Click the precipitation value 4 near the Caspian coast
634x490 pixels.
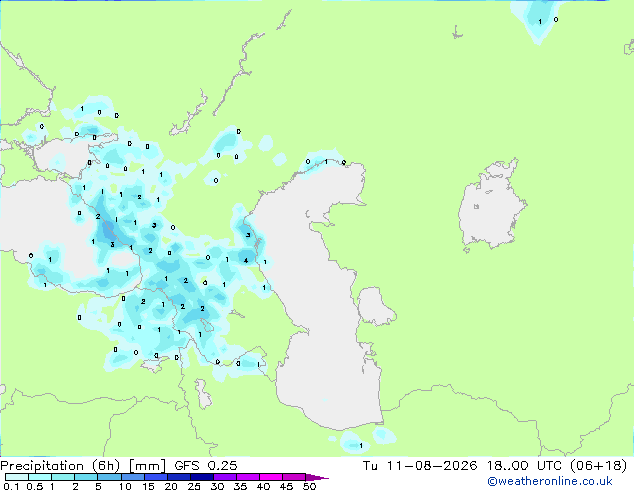[246, 261]
